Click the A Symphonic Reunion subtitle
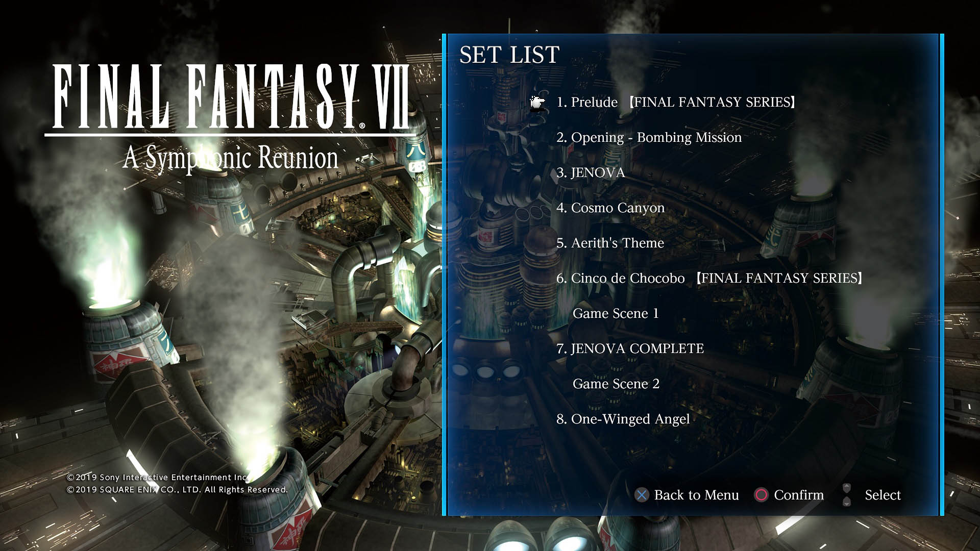 coord(231,158)
